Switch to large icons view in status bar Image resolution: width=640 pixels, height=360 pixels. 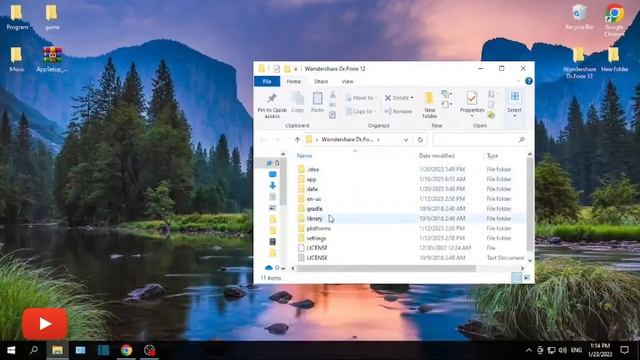(527, 278)
